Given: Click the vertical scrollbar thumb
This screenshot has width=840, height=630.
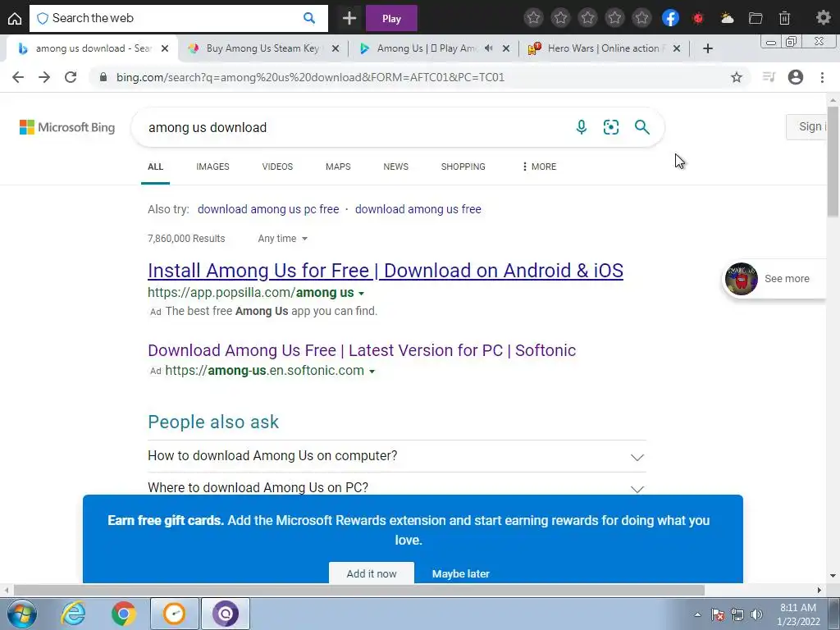Looking at the screenshot, I should coord(833,162).
